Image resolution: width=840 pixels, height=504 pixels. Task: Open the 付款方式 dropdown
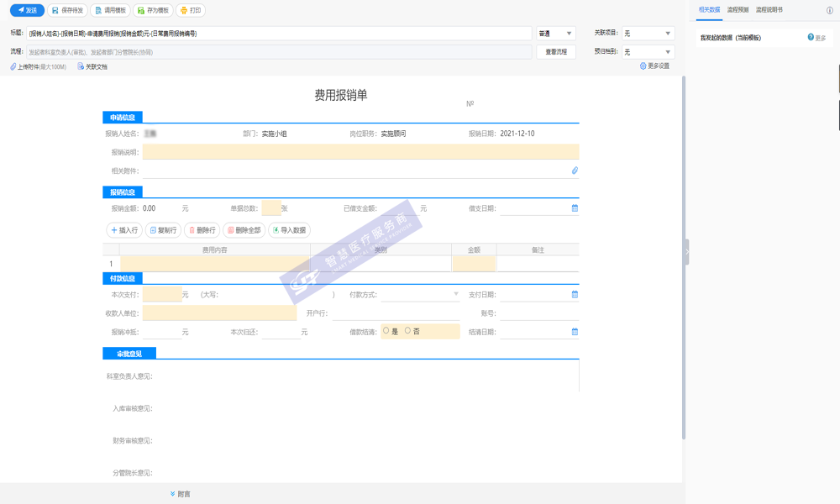point(420,295)
